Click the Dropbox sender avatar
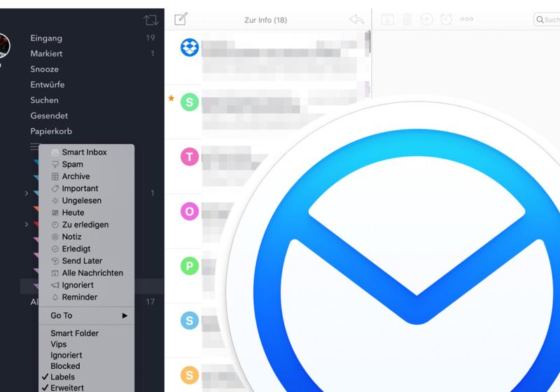Viewport: 560px width, 392px height. click(x=190, y=48)
